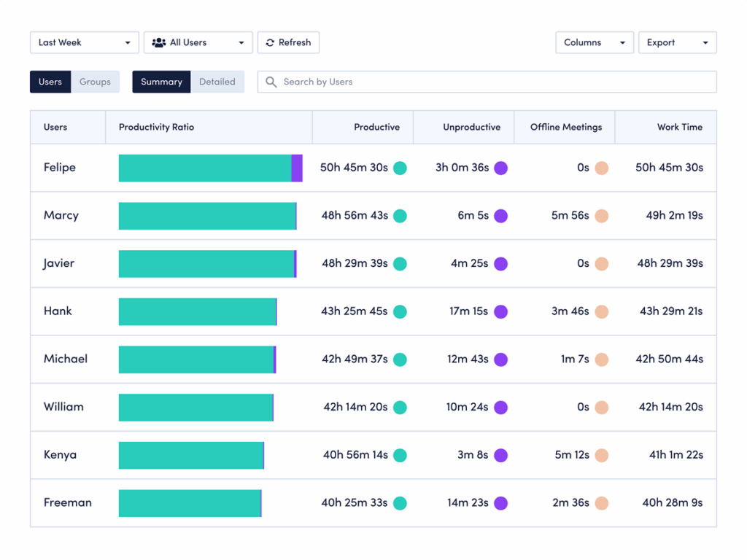Open the All Users filter dropdown
Viewport: 747px width, 560px height.
(198, 42)
